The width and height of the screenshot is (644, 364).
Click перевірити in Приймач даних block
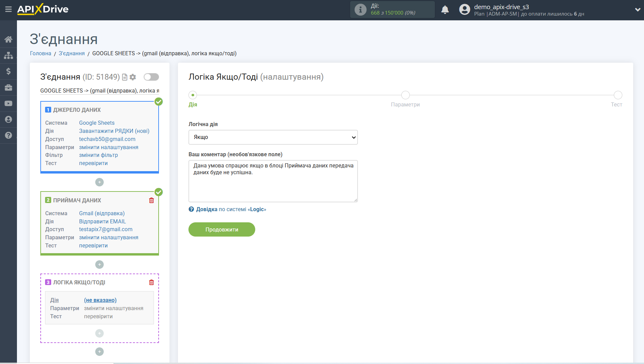point(94,245)
